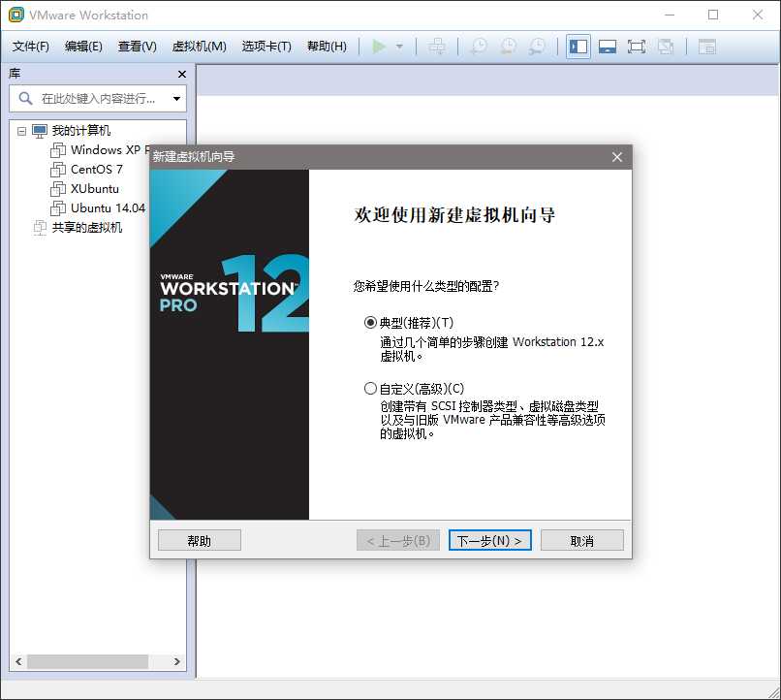Image resolution: width=781 pixels, height=700 pixels.
Task: Select the Windows XP tree item label
Action: (x=109, y=150)
